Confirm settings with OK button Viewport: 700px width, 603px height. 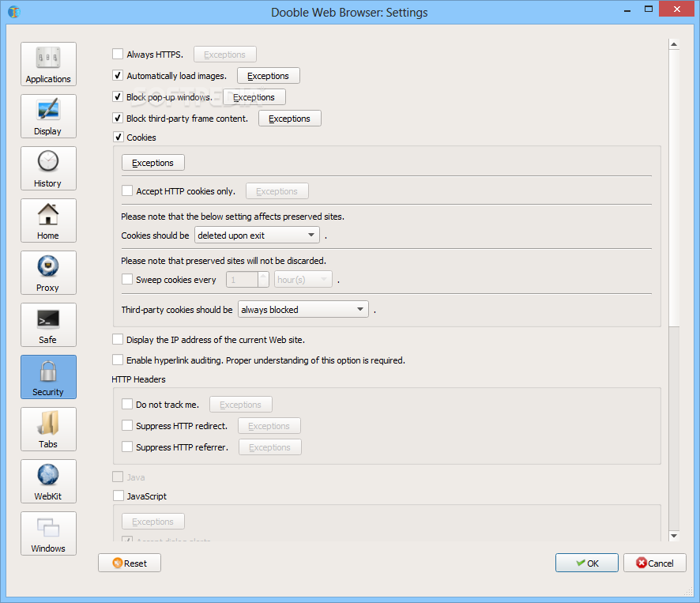point(587,563)
